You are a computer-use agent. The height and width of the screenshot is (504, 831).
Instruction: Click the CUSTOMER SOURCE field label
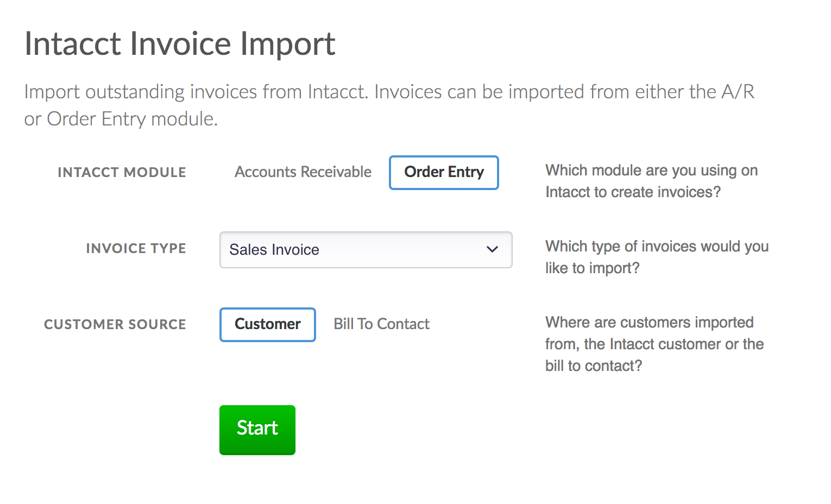coord(115,325)
